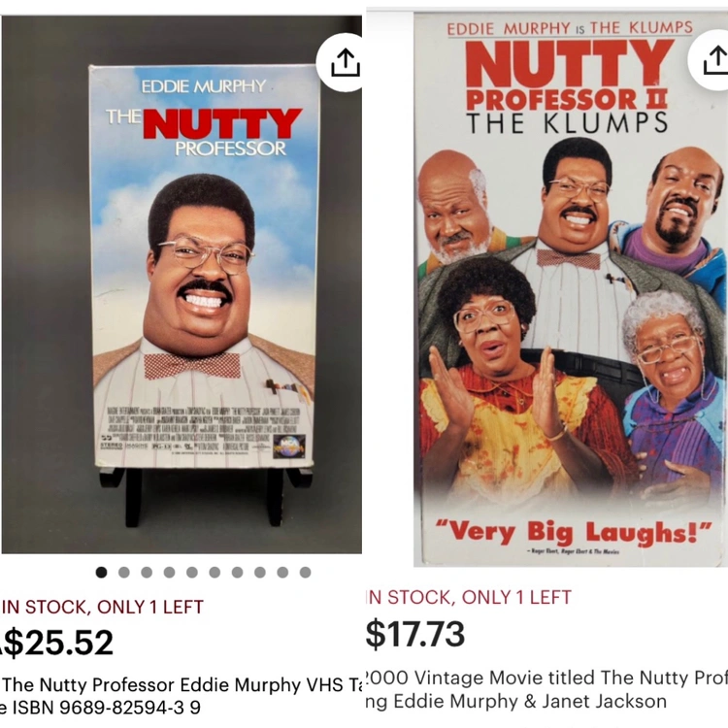Tap share icon on The Klumps listing
728x728 pixels.
pyautogui.click(x=711, y=60)
